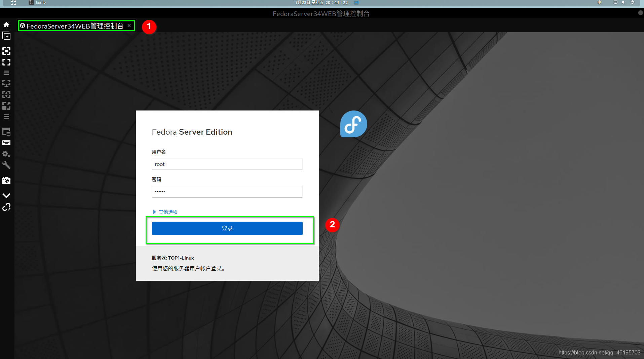Focus the 用户名 input field containing root

tap(227, 164)
